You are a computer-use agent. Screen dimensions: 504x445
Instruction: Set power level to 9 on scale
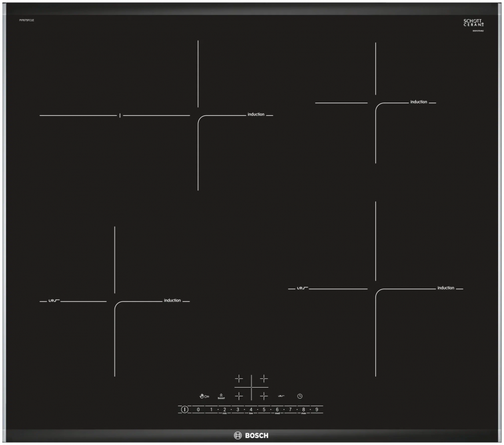(x=316, y=410)
